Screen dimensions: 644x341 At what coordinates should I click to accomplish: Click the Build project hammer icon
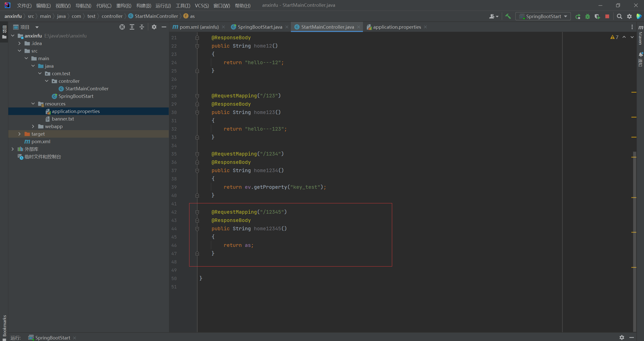[x=508, y=16]
